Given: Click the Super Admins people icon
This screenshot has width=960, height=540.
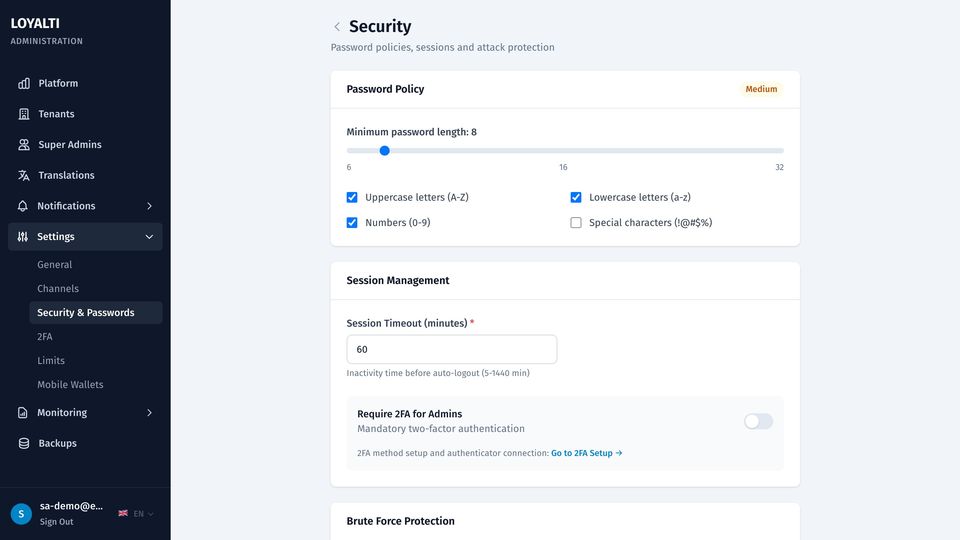Looking at the screenshot, I should (24, 144).
